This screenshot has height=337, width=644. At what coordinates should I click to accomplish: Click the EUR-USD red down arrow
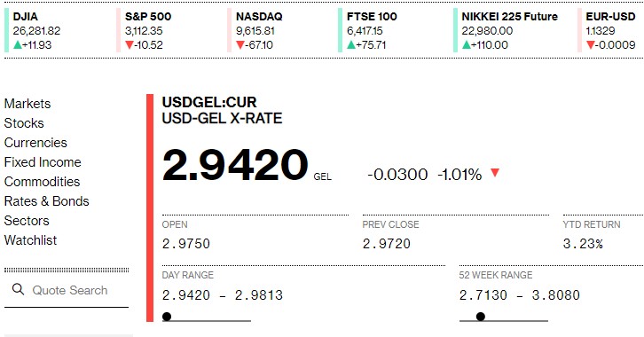coord(591,44)
